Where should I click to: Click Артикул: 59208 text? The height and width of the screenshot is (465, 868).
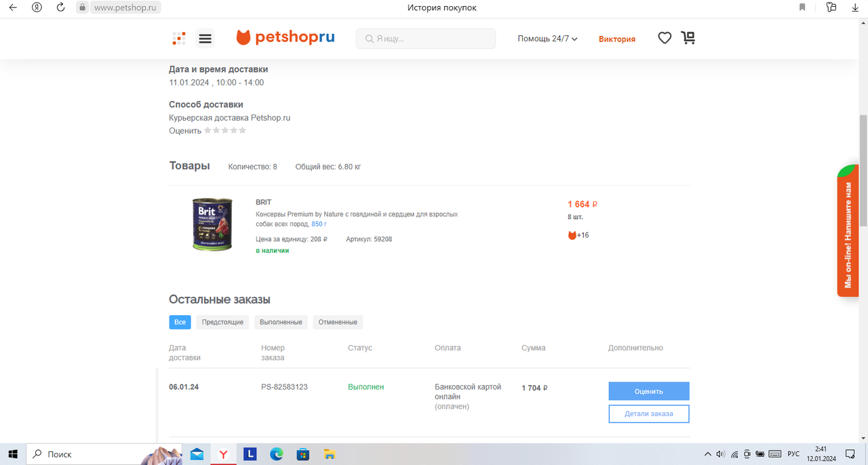point(369,239)
